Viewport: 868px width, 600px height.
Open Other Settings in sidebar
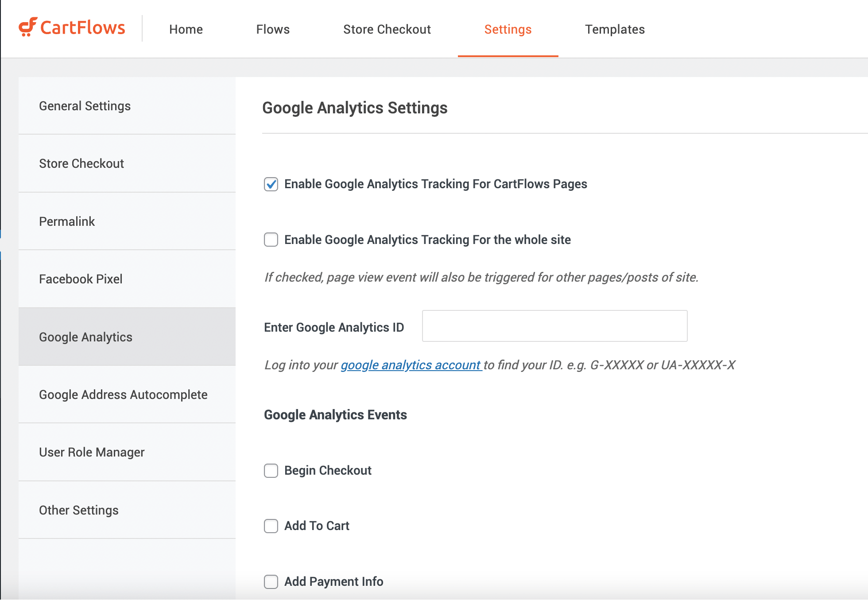[x=127, y=510]
